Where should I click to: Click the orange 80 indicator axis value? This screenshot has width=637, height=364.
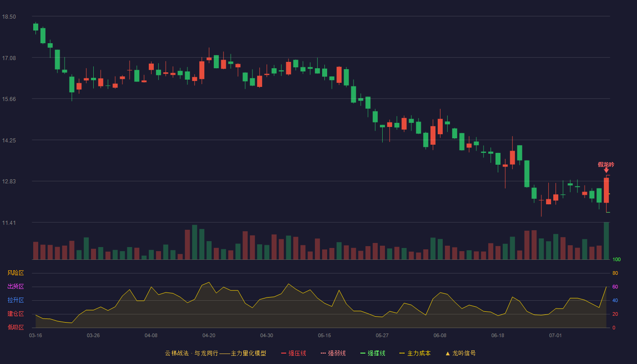[x=615, y=273]
